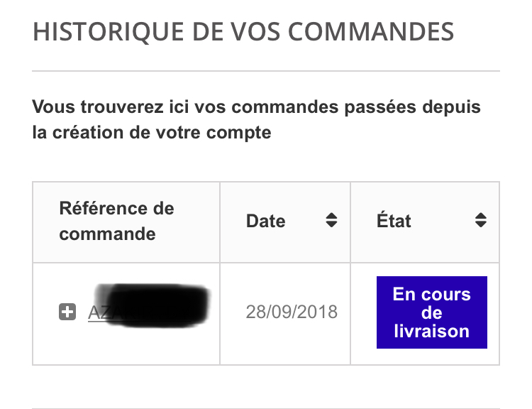Select the Date column header label
The height and width of the screenshot is (409, 532).
266,221
